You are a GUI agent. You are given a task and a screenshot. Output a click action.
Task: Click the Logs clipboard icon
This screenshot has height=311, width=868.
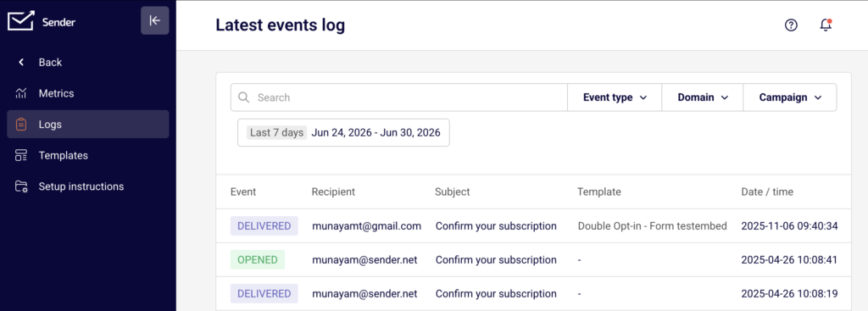click(x=21, y=125)
